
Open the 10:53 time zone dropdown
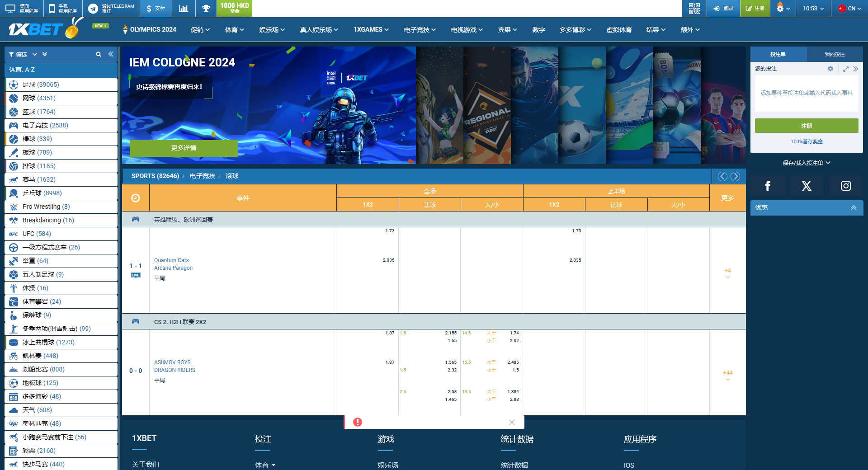pos(813,8)
